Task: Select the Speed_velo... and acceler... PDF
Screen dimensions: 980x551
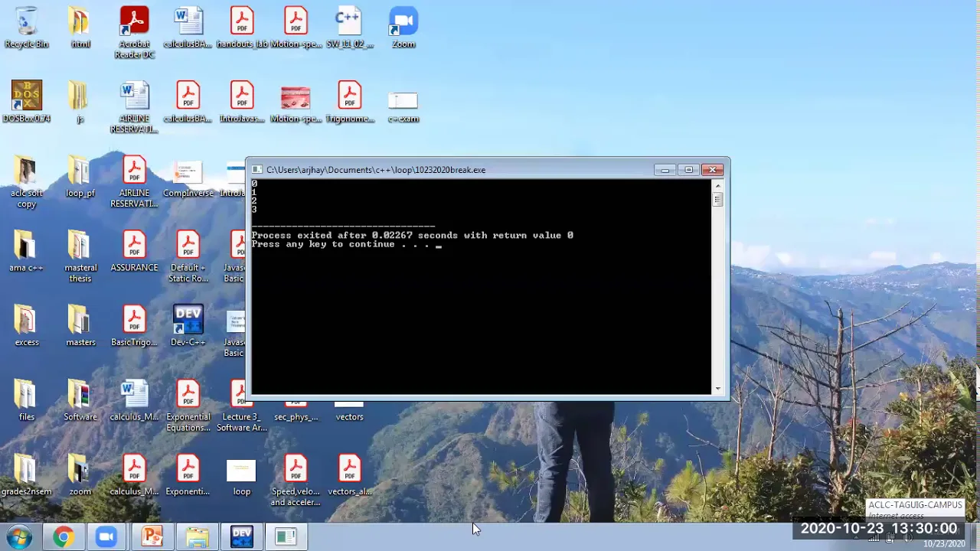Action: [x=296, y=481]
